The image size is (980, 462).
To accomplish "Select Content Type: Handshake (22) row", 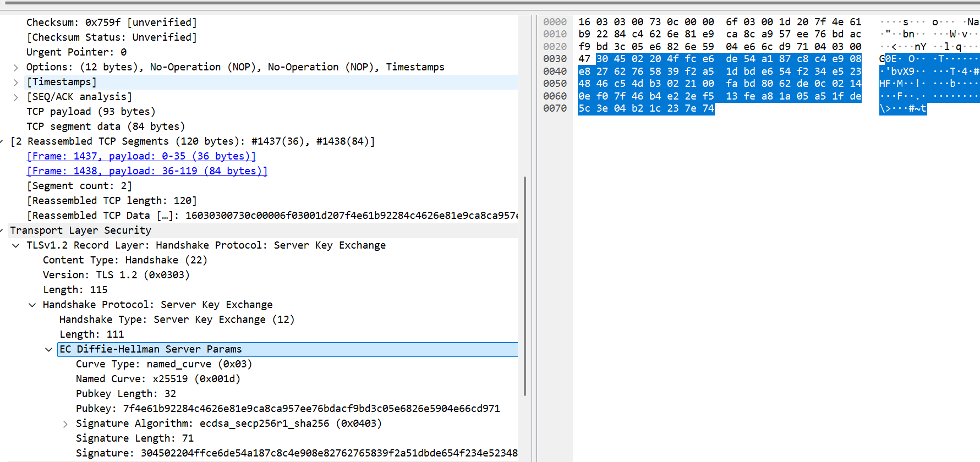I will 125,260.
